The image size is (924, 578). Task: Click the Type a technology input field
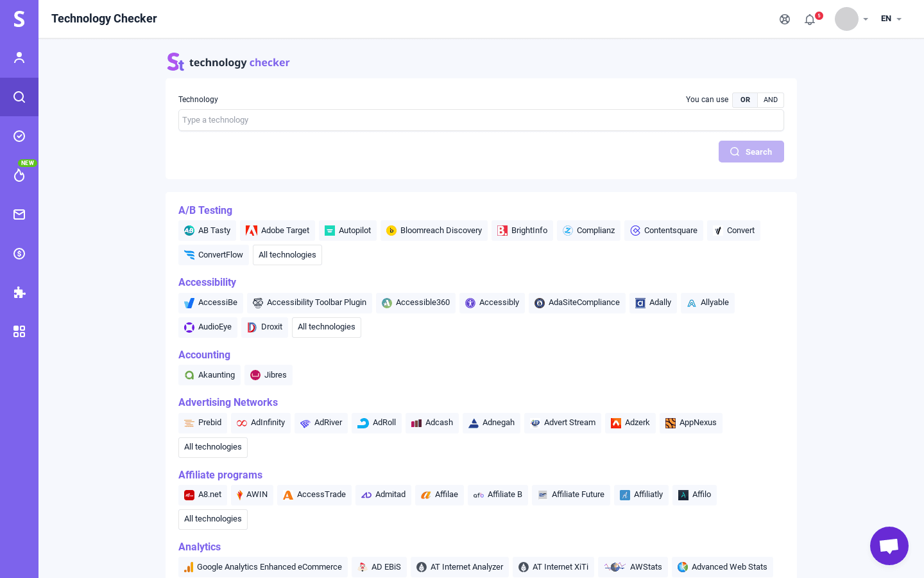[481, 120]
